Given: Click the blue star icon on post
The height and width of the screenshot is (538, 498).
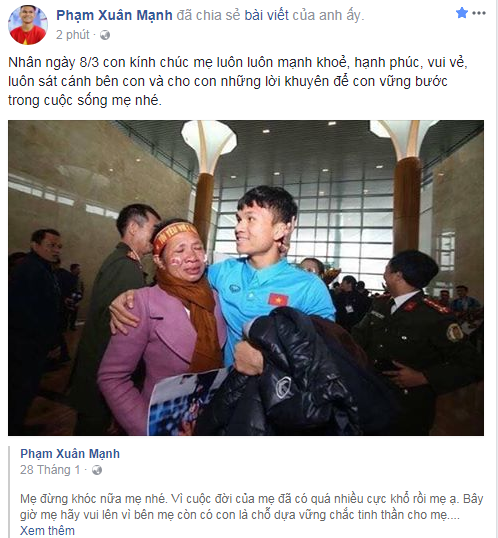Looking at the screenshot, I should [x=462, y=13].
